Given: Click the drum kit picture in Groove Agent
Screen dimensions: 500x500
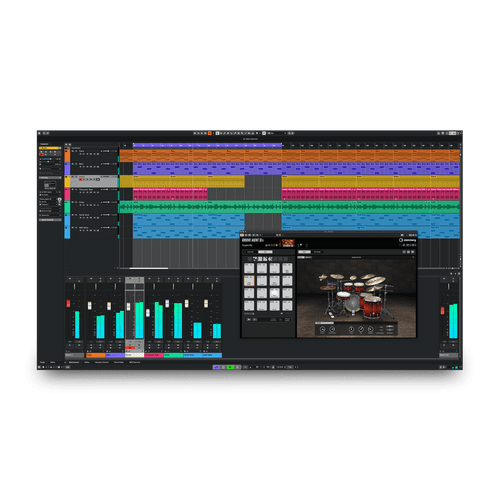Looking at the screenshot, I should click(355, 297).
